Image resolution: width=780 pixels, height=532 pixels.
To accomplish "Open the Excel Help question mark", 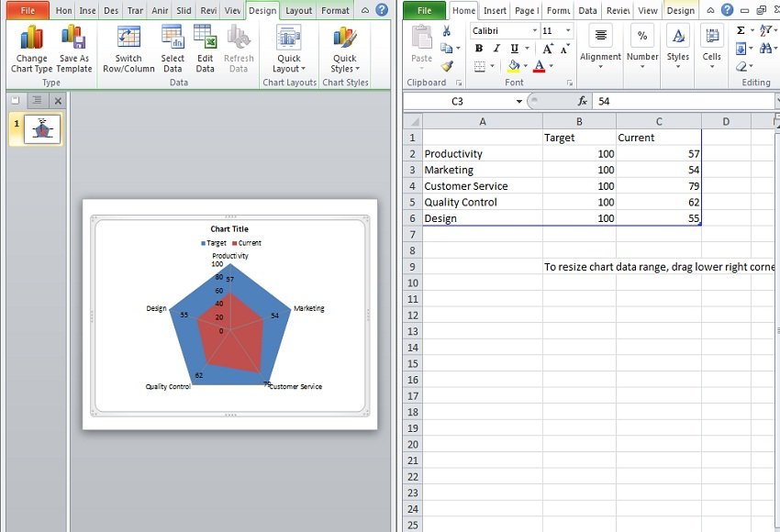I will pyautogui.click(x=727, y=10).
